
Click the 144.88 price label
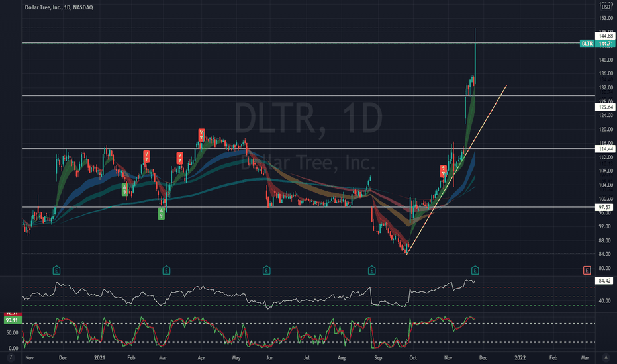tap(605, 36)
